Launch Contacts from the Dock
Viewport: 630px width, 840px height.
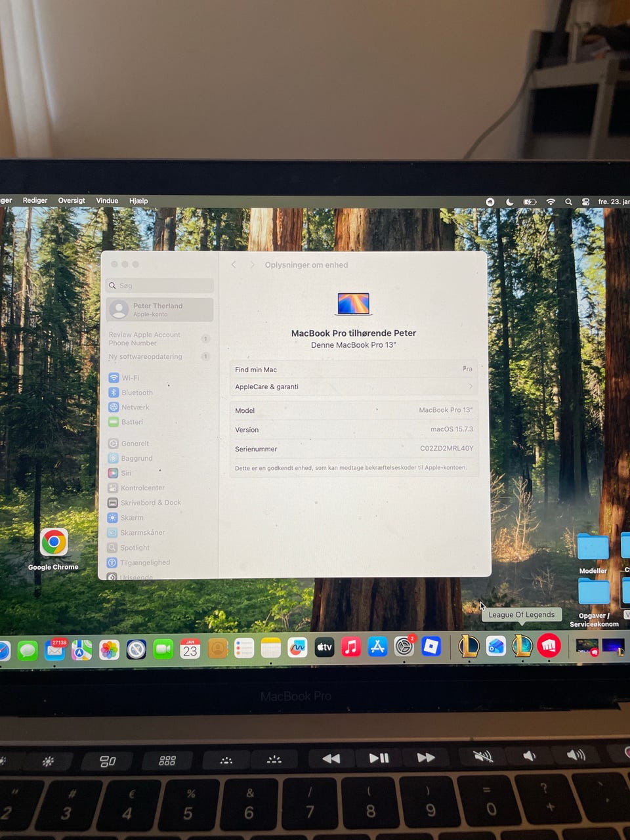pyautogui.click(x=217, y=649)
